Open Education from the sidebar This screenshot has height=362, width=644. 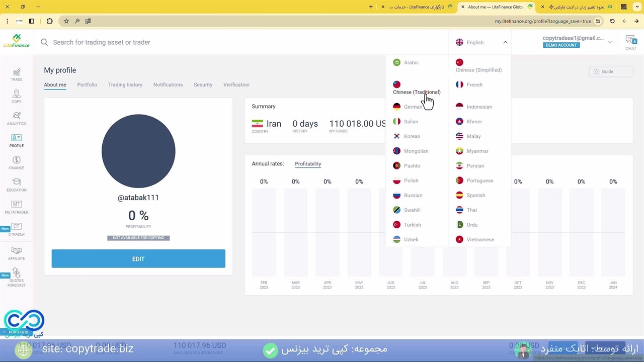(17, 185)
